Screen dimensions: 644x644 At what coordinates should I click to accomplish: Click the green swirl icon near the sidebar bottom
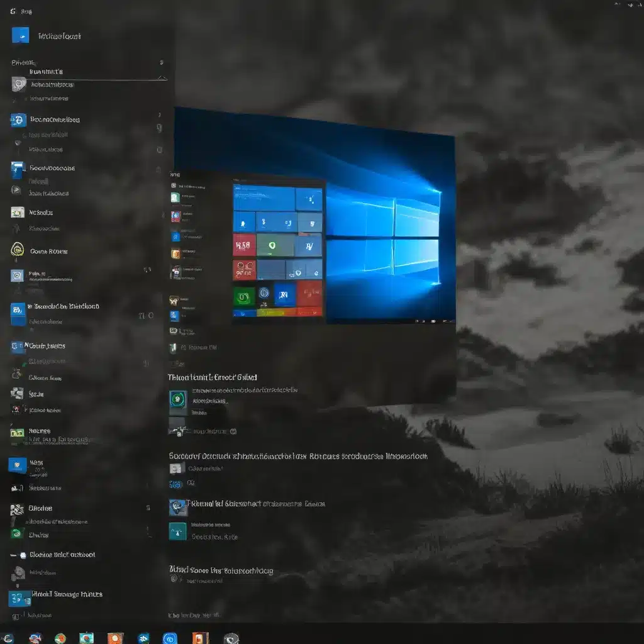(x=17, y=533)
